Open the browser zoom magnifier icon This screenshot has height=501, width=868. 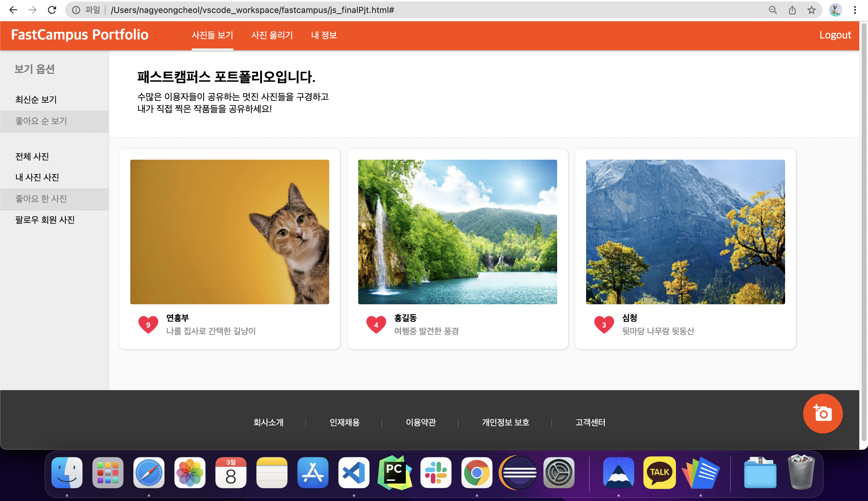[773, 10]
